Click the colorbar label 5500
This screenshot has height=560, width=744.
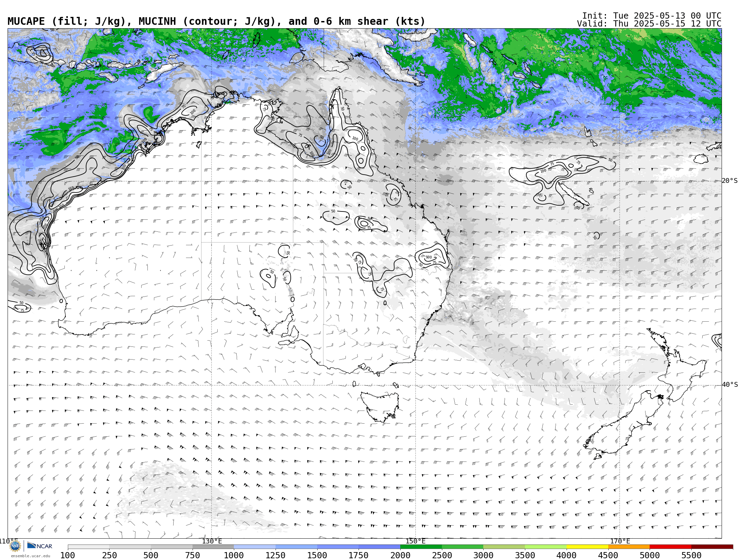point(691,556)
